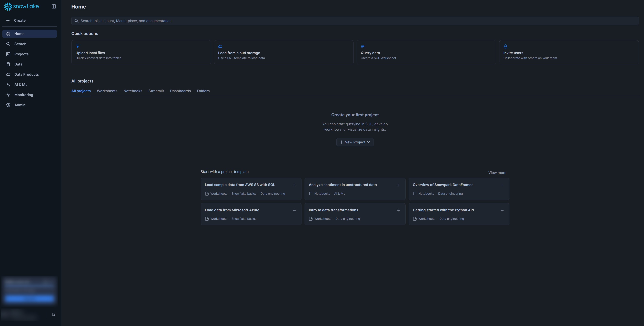The width and height of the screenshot is (644, 326).
Task: Switch to the Worksheets tab
Action: 107,91
